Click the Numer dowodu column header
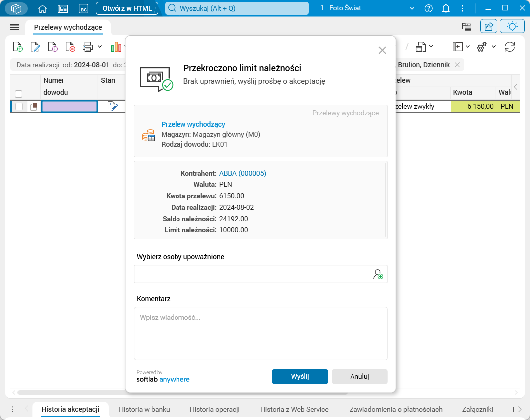 point(69,86)
